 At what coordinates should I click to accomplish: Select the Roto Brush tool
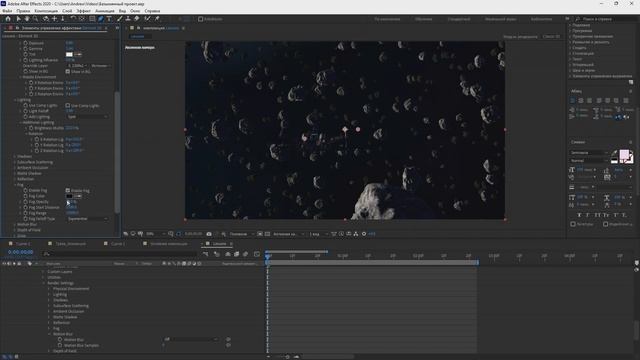click(147, 19)
